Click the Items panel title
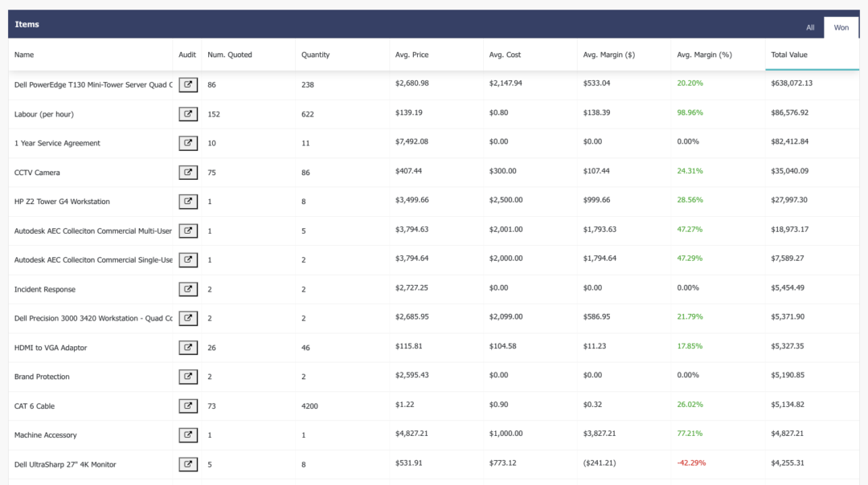The image size is (868, 485). coord(27,24)
